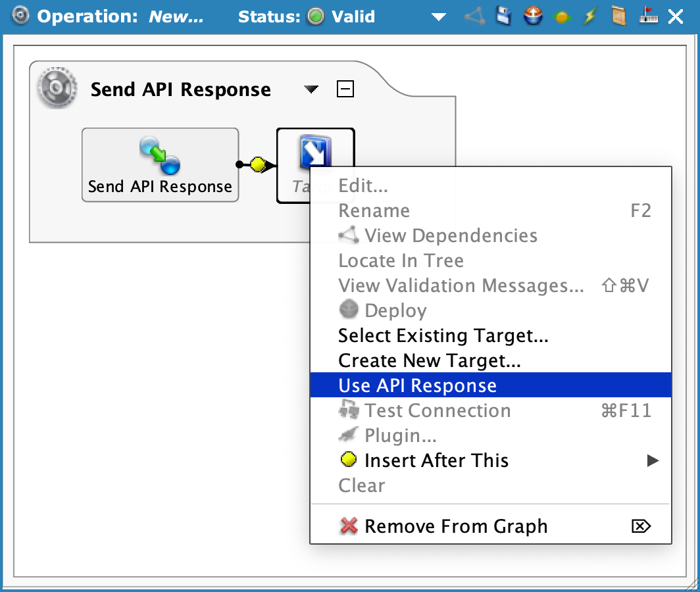
Task: Pick Select Existing Target… from menu
Action: coord(443,335)
